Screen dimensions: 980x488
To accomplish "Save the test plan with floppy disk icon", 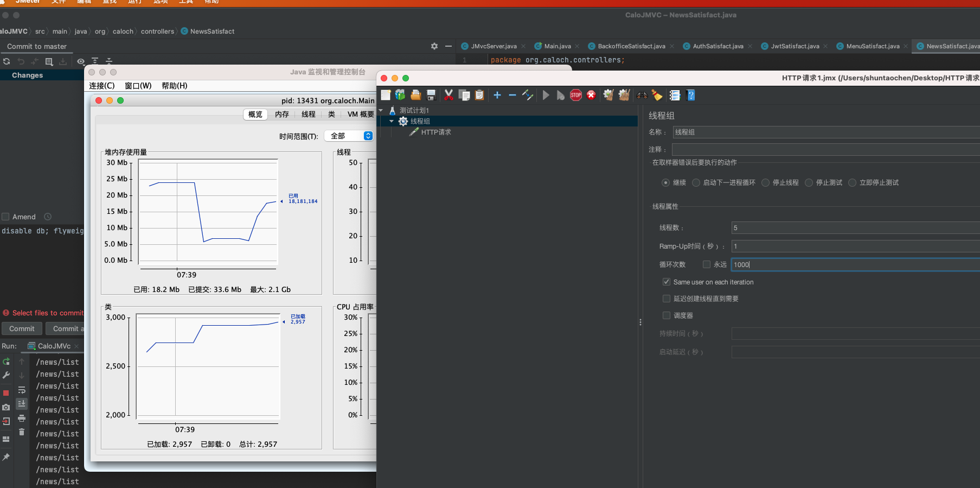I will [431, 95].
